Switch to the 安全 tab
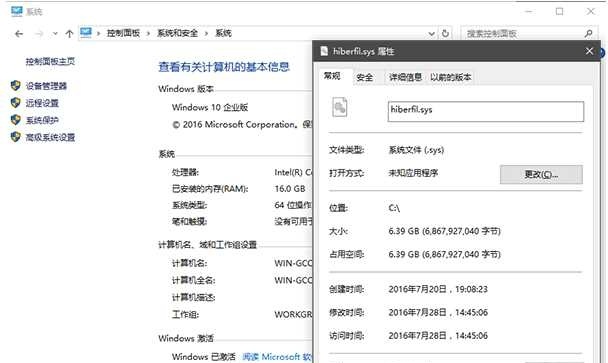608x363 pixels. 364,78
